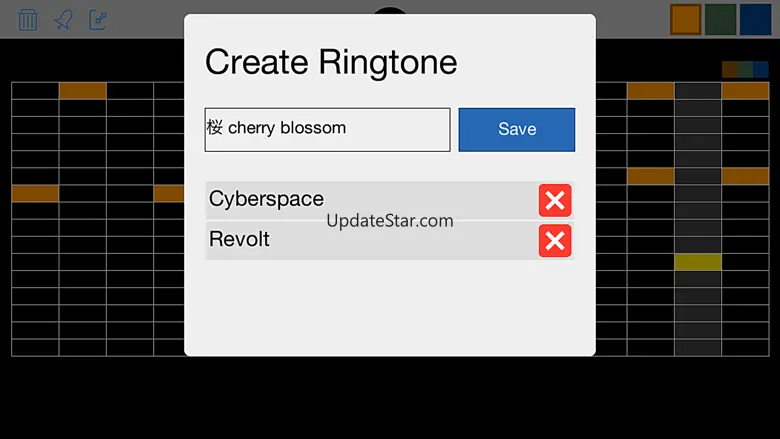The width and height of the screenshot is (780, 439).
Task: Click the export share icon
Action: pyautogui.click(x=98, y=20)
